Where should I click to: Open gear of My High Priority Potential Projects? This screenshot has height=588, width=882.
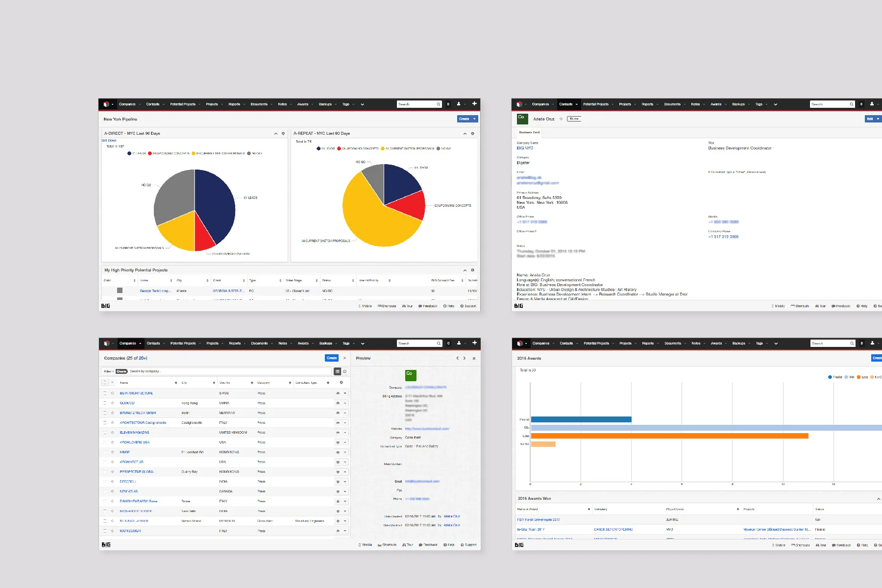click(472, 270)
